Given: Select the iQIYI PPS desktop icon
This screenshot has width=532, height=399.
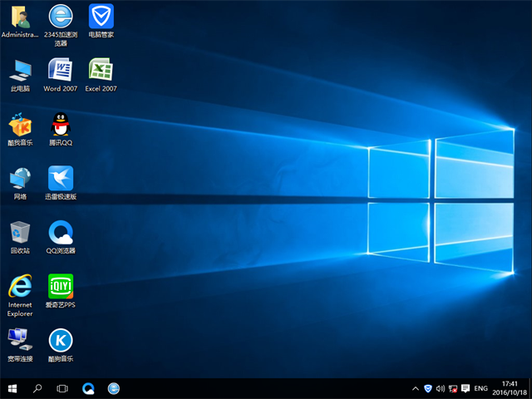Looking at the screenshot, I should click(60, 287).
